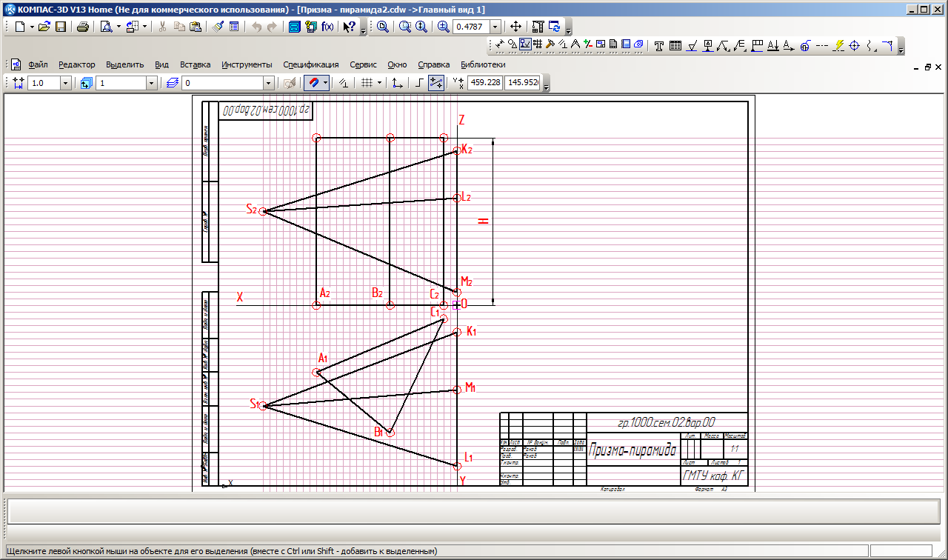The image size is (948, 560).
Task: Expand the layer 0 dropdown
Action: [269, 83]
